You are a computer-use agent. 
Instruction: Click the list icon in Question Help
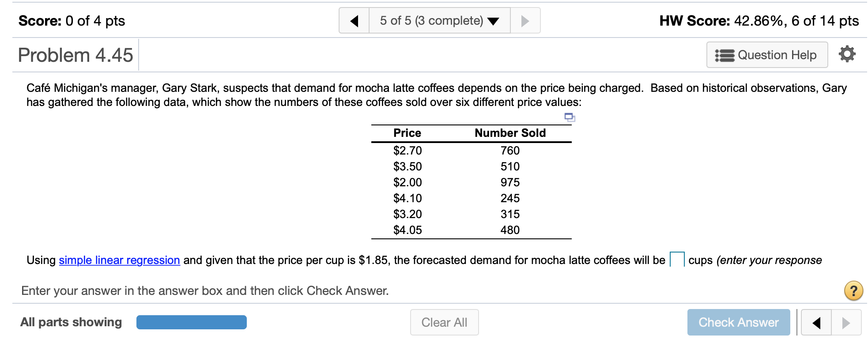[x=724, y=55]
